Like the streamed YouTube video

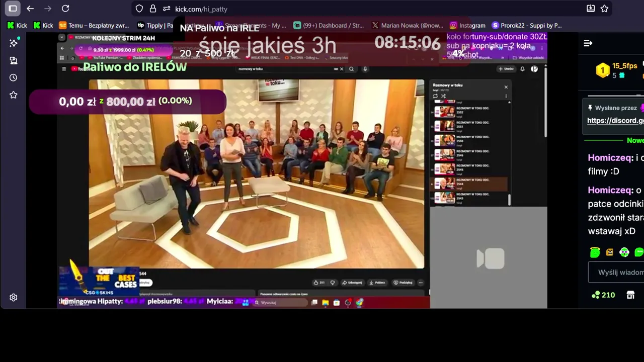(319, 283)
